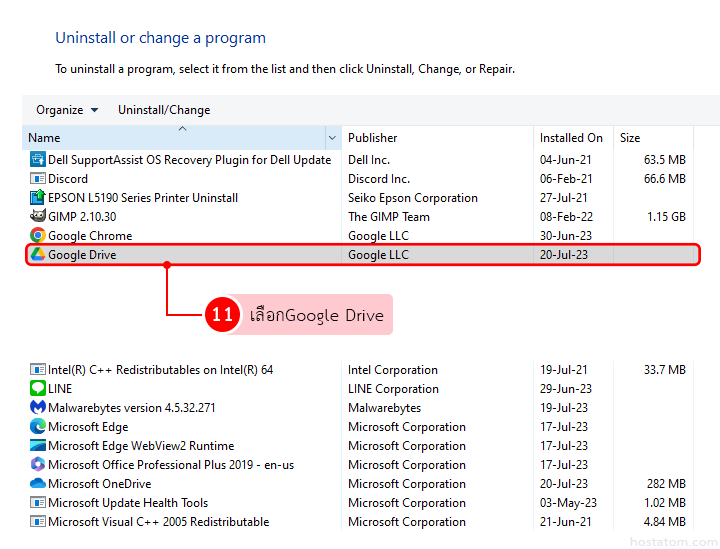Click Dell Inc. publisher cell
720x549 pixels.
(369, 160)
